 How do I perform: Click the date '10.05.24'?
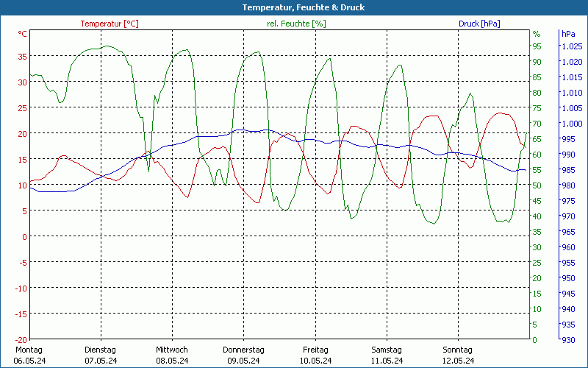pyautogui.click(x=315, y=361)
